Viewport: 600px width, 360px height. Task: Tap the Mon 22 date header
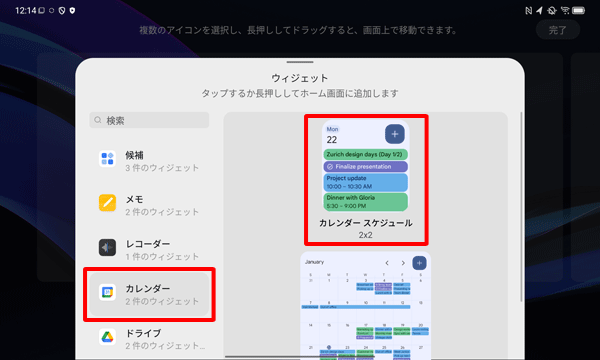(x=332, y=135)
